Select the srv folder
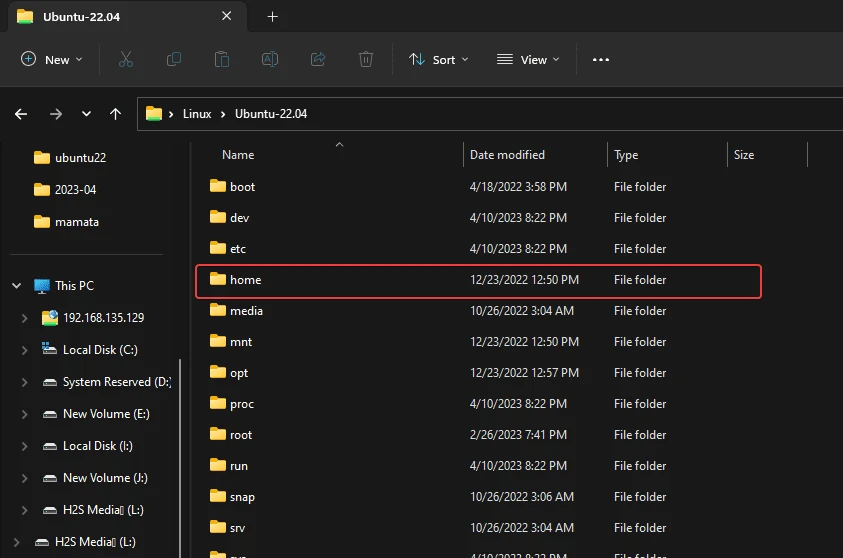Viewport: 843px width, 558px height. coord(227,528)
